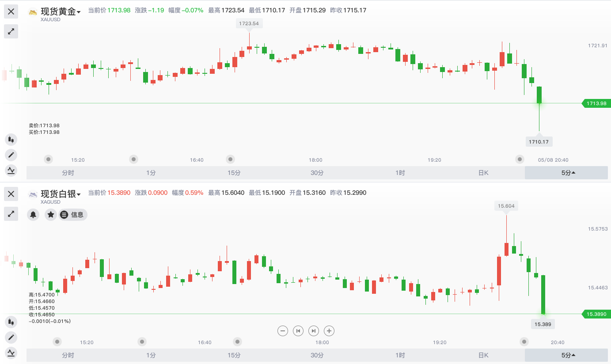
Task: Click the 卖价:1713.98 sell price text
Action: 44,125
